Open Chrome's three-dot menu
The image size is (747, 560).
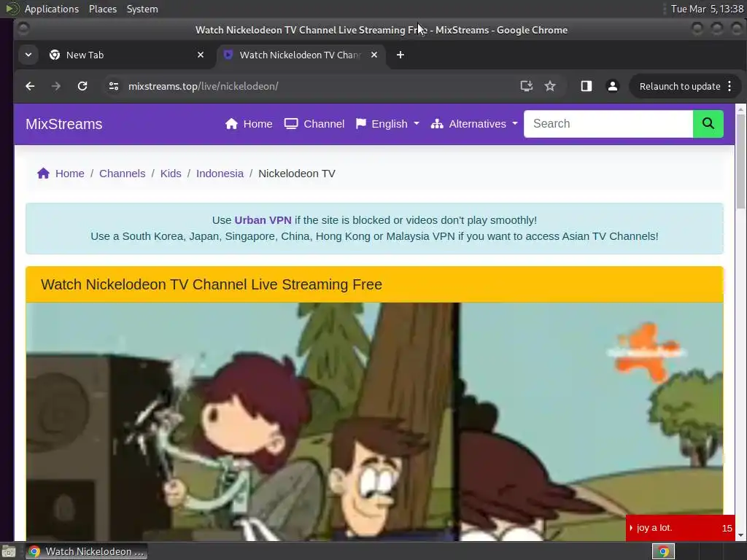click(x=729, y=86)
